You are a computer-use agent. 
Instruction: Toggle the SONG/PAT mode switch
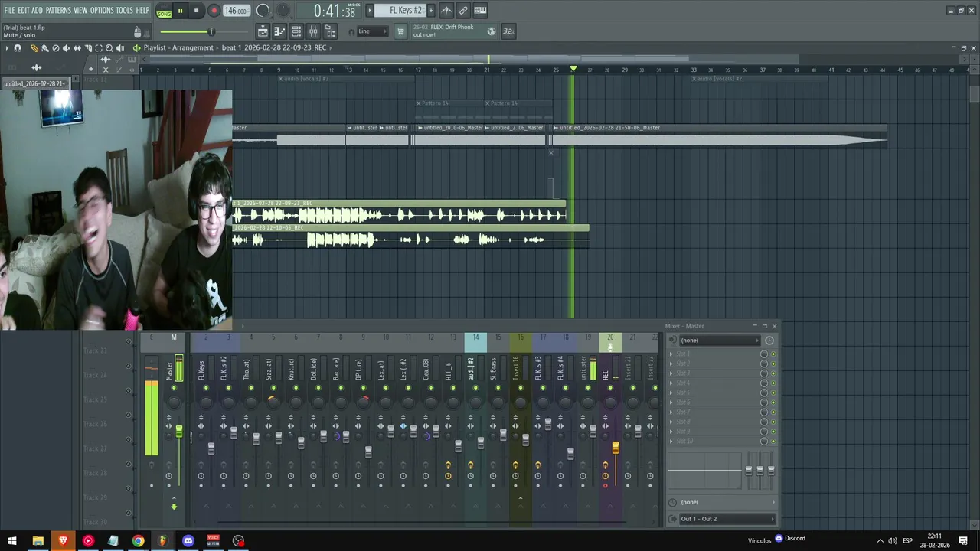click(164, 11)
